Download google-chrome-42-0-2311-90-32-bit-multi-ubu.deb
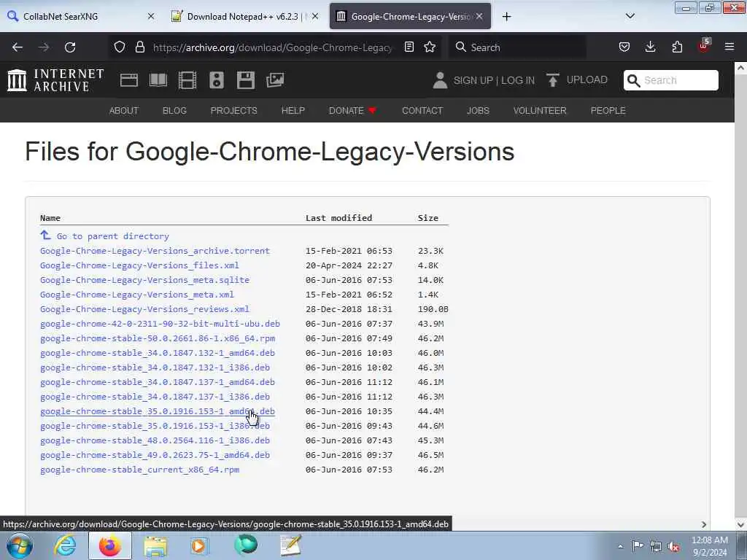 pos(160,323)
